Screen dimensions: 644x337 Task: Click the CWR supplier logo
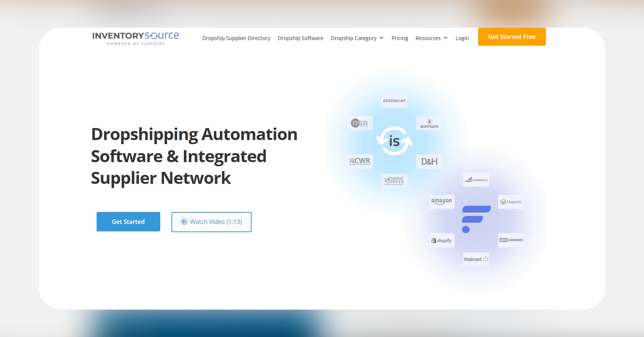pos(359,161)
